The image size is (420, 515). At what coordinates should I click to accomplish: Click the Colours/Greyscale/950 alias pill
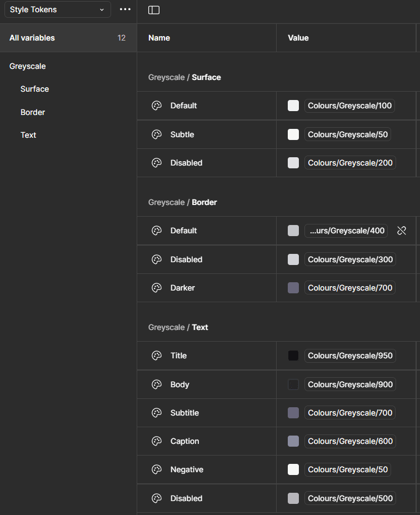(x=350, y=356)
